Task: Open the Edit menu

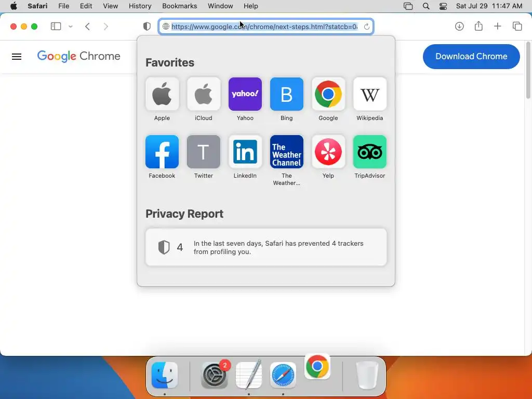Action: point(86,6)
